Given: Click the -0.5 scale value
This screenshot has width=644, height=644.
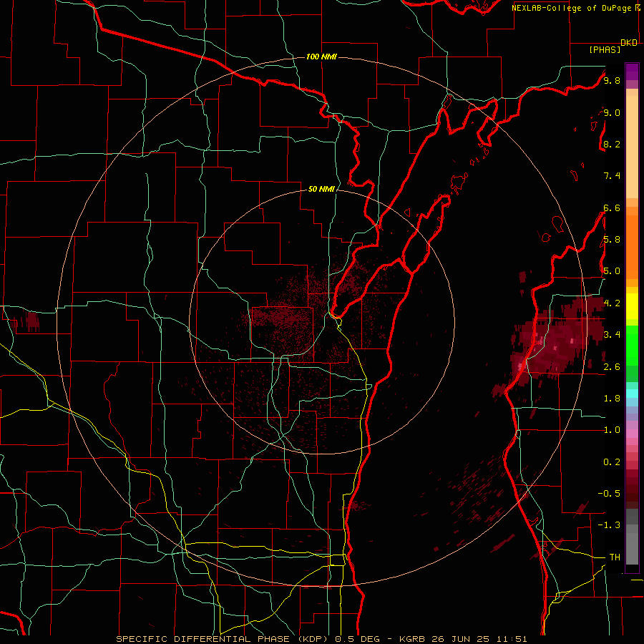Looking at the screenshot, I should [609, 494].
